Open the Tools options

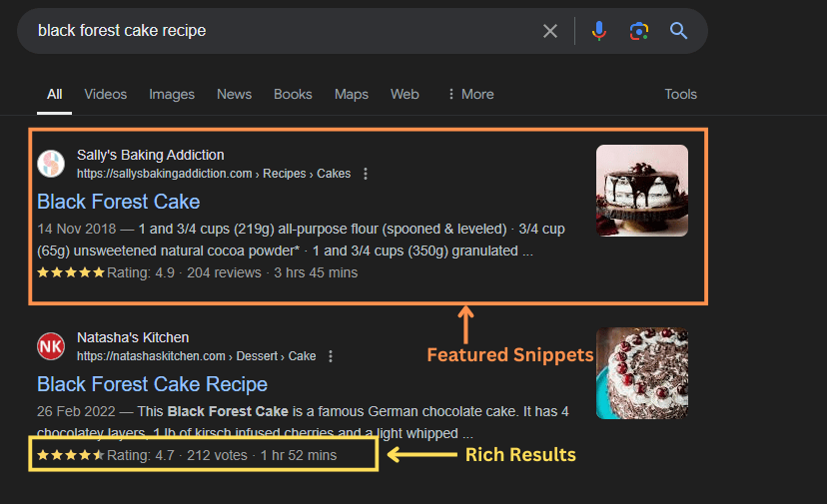[680, 95]
